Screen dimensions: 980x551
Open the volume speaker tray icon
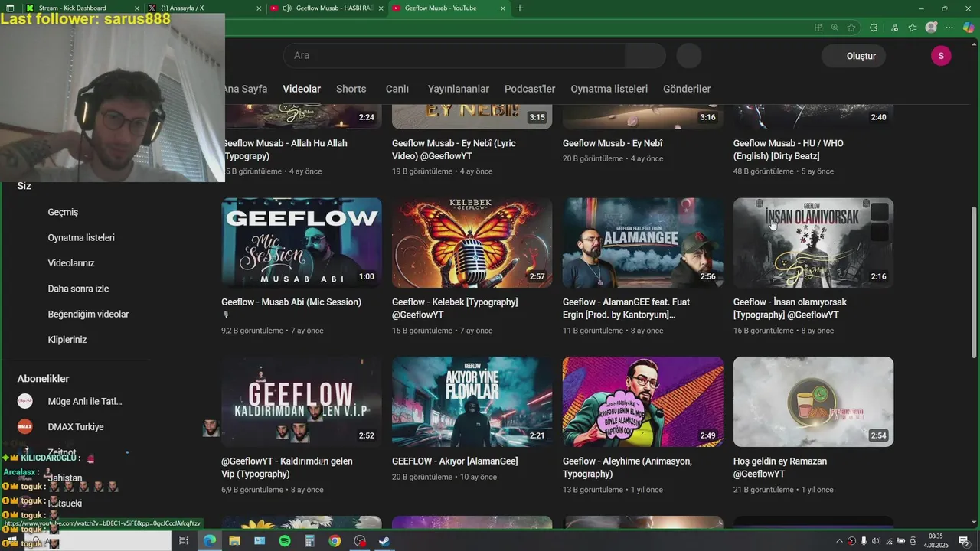(876, 541)
